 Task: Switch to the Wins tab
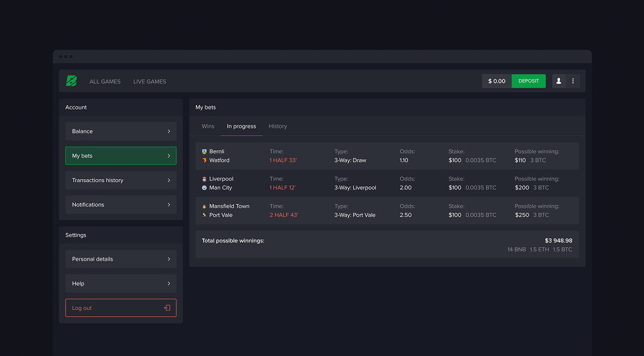click(208, 126)
